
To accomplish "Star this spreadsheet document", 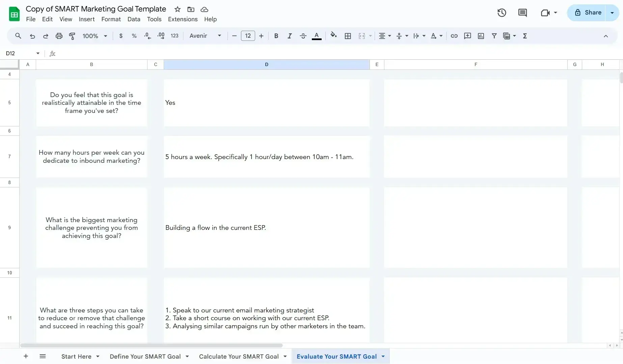I will pos(178,9).
